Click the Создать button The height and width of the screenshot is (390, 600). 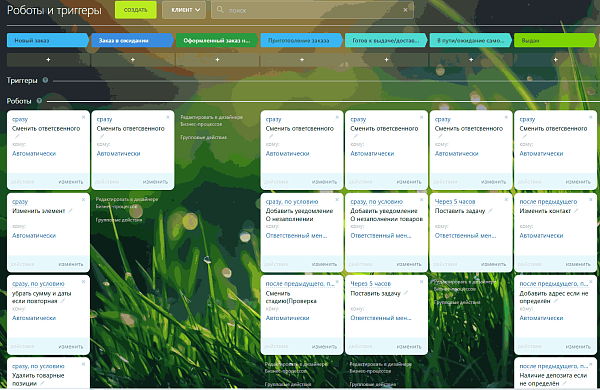[136, 10]
